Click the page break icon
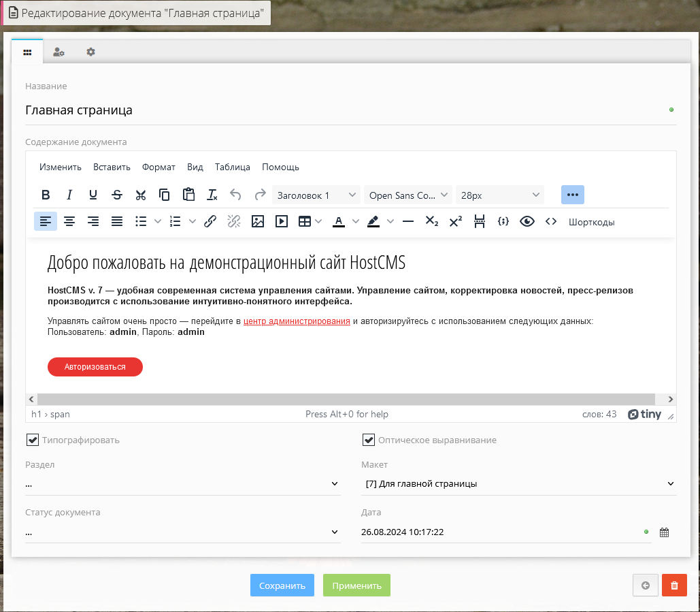Viewport: 700px width, 612px height. coord(480,221)
